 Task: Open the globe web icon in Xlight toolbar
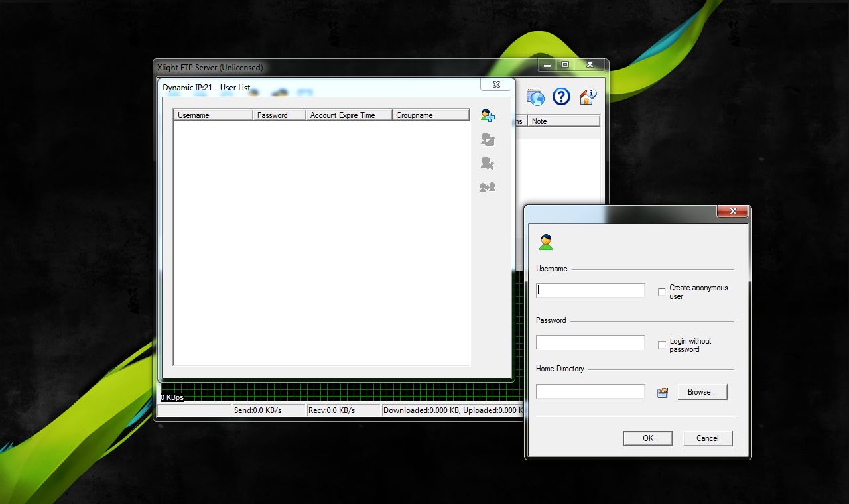coord(535,97)
